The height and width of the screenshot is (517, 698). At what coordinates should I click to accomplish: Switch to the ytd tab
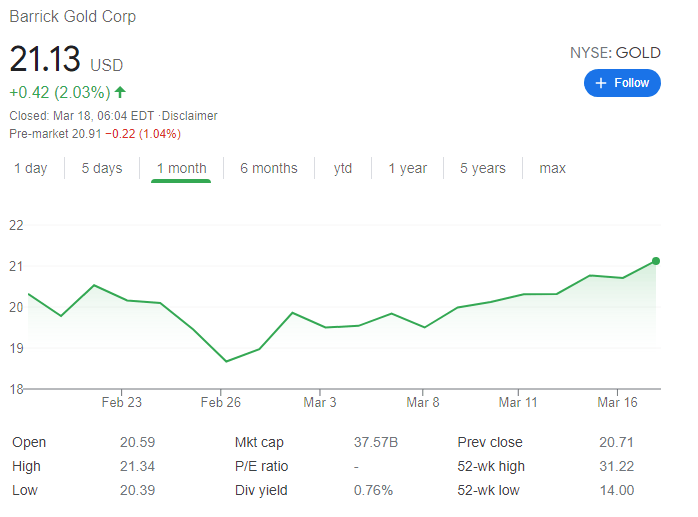click(343, 168)
